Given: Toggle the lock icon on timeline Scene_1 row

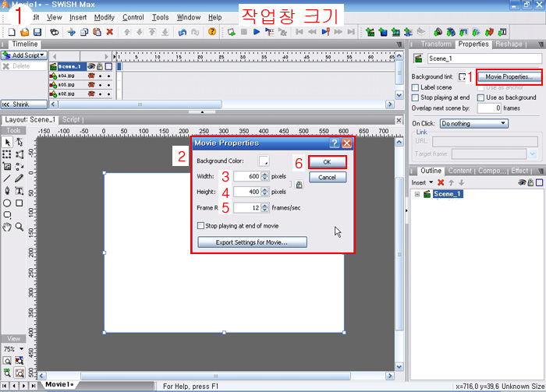Looking at the screenshot, I should click(100, 66).
